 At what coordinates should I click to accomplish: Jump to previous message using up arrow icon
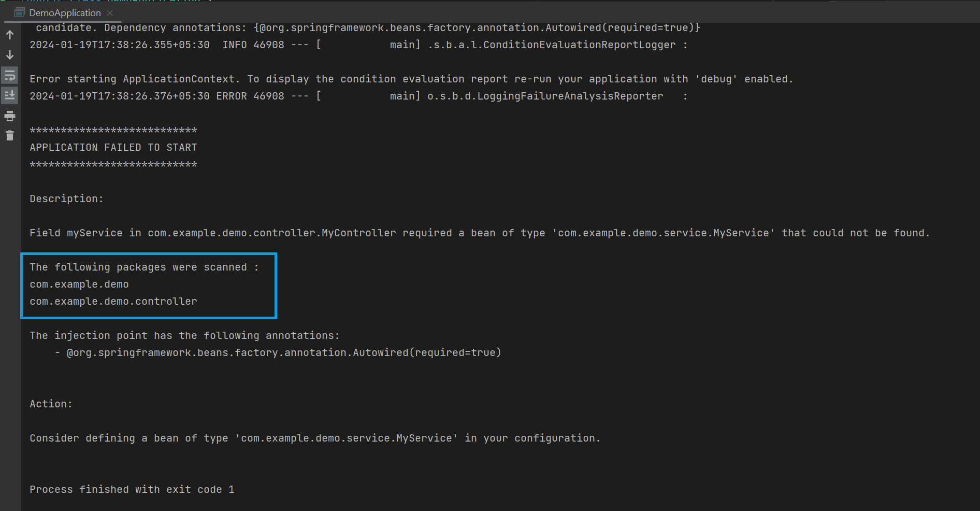point(9,35)
